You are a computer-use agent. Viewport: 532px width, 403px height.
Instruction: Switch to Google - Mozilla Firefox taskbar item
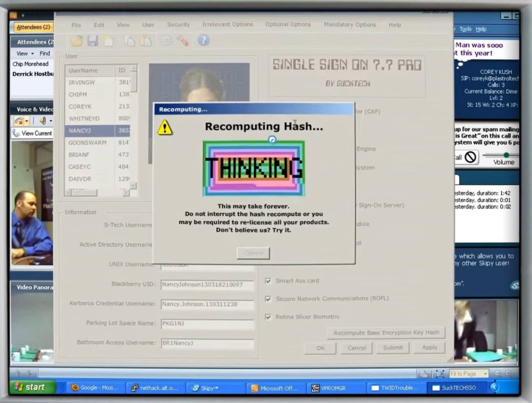(96, 387)
